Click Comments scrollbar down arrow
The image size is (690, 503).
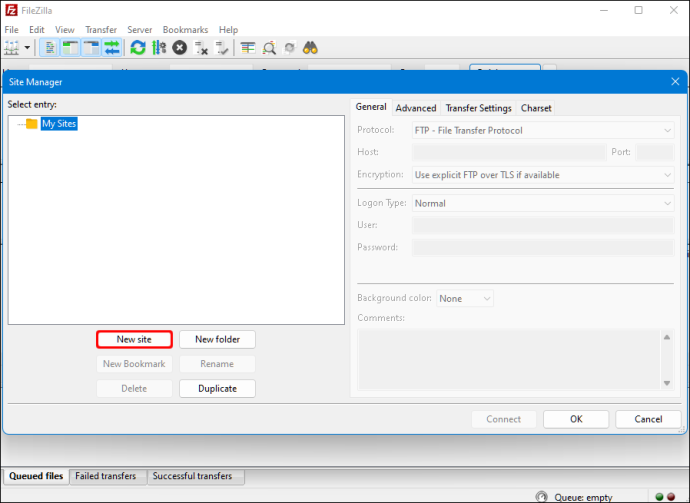(667, 383)
